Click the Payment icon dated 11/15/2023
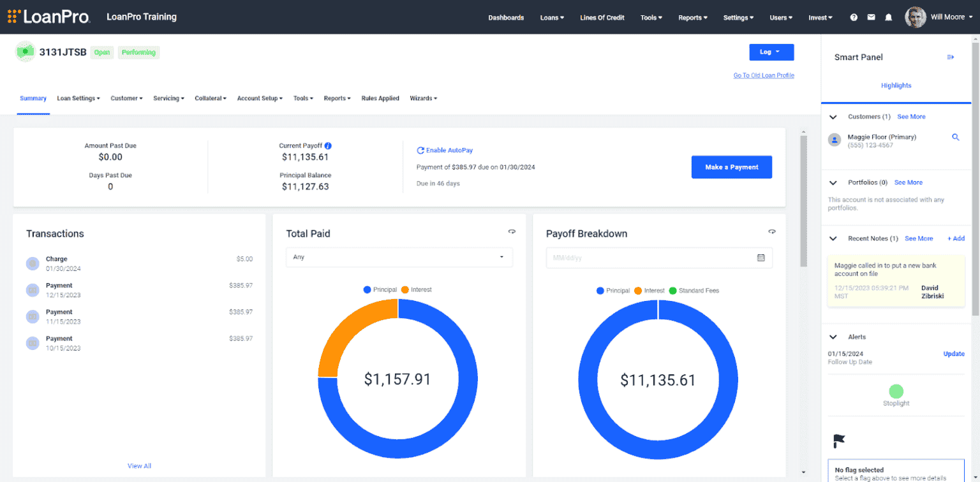This screenshot has height=482, width=980. tap(33, 316)
